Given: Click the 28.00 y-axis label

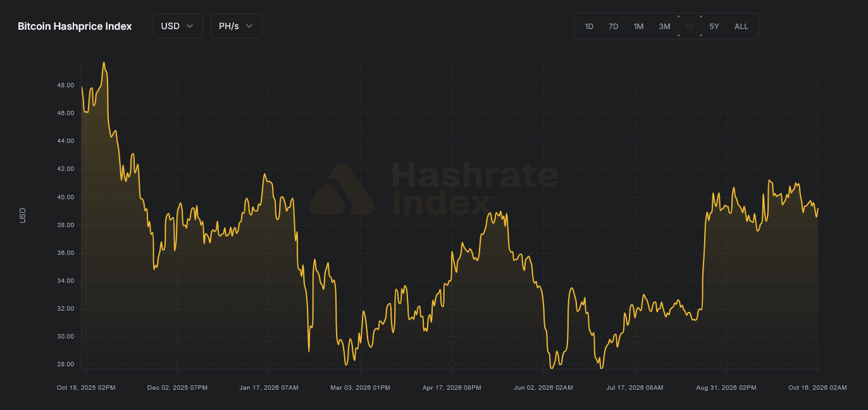Looking at the screenshot, I should click(x=65, y=364).
